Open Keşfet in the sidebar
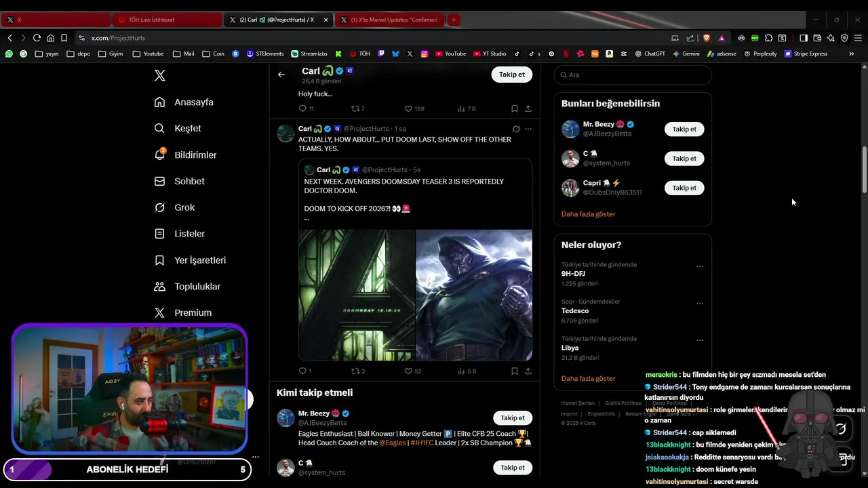 [x=178, y=128]
